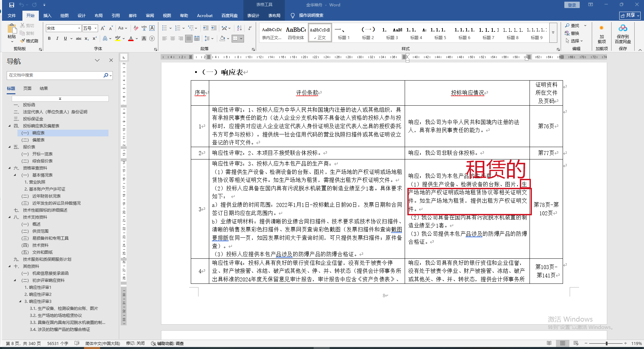
Task: Click the zoom slider in the status bar
Action: tap(607, 343)
